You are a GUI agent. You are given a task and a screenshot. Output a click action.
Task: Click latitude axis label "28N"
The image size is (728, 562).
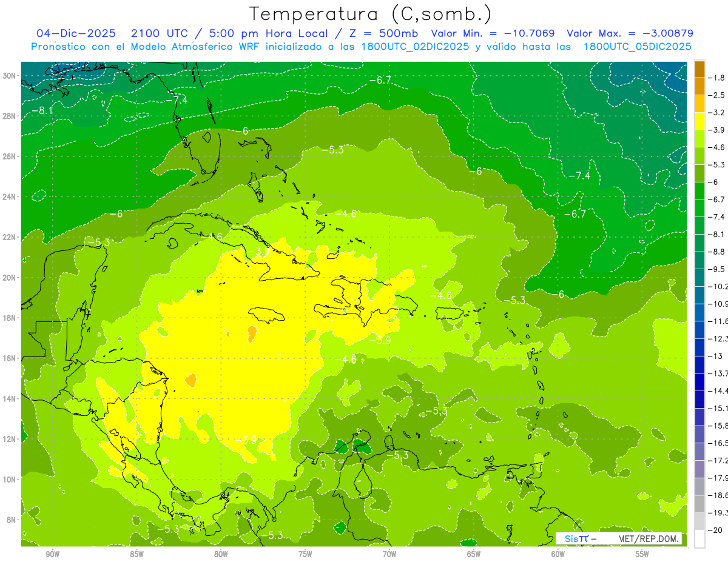tap(9, 116)
